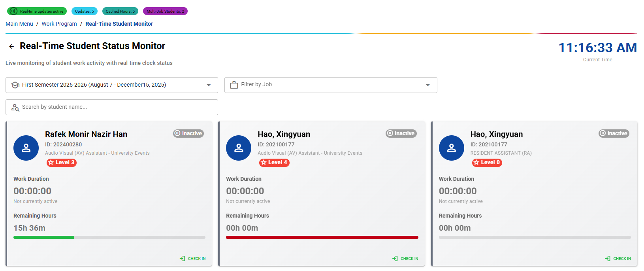Viewport: 644px width, 271px height.
Task: Focus the Search by student name field
Action: [x=112, y=107]
